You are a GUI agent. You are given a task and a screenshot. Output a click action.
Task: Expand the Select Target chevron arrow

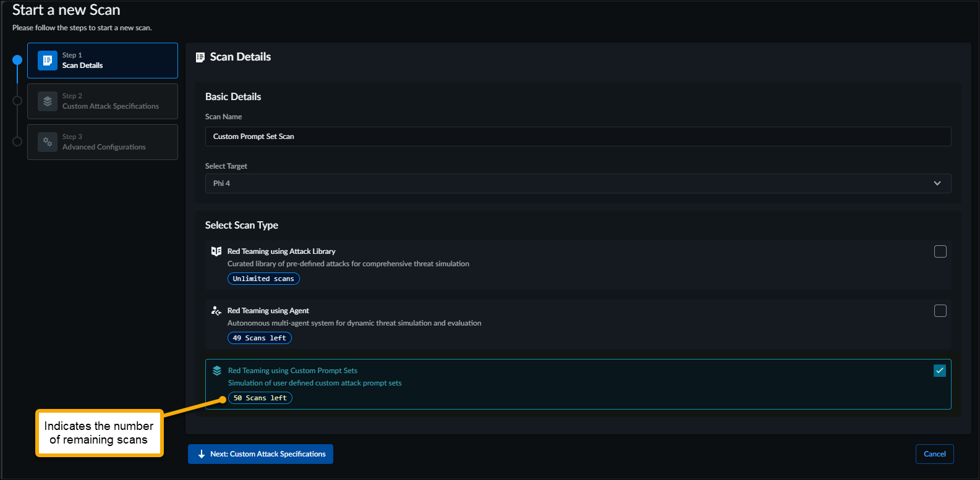(x=937, y=183)
